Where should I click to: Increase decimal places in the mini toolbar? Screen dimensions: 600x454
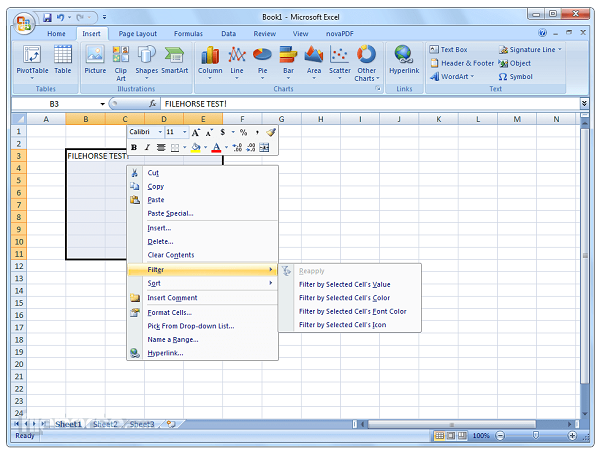point(237,147)
